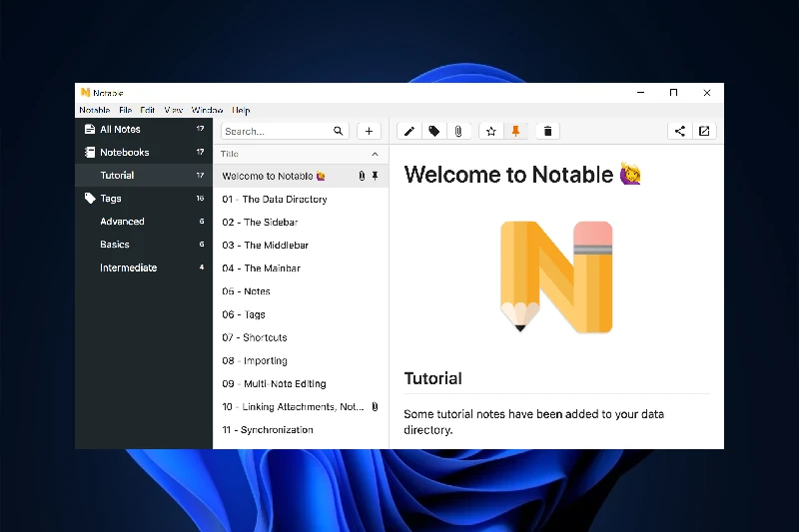
Task: Close the Notable window
Action: click(707, 93)
